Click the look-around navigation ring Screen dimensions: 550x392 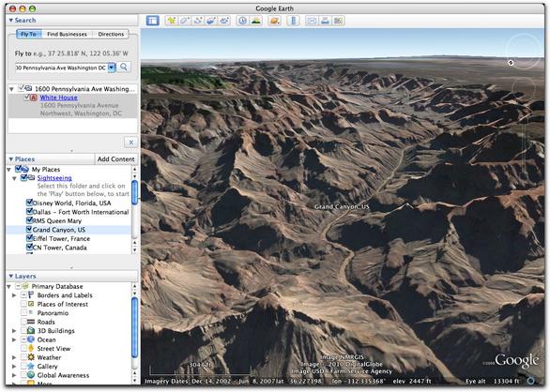click(524, 51)
